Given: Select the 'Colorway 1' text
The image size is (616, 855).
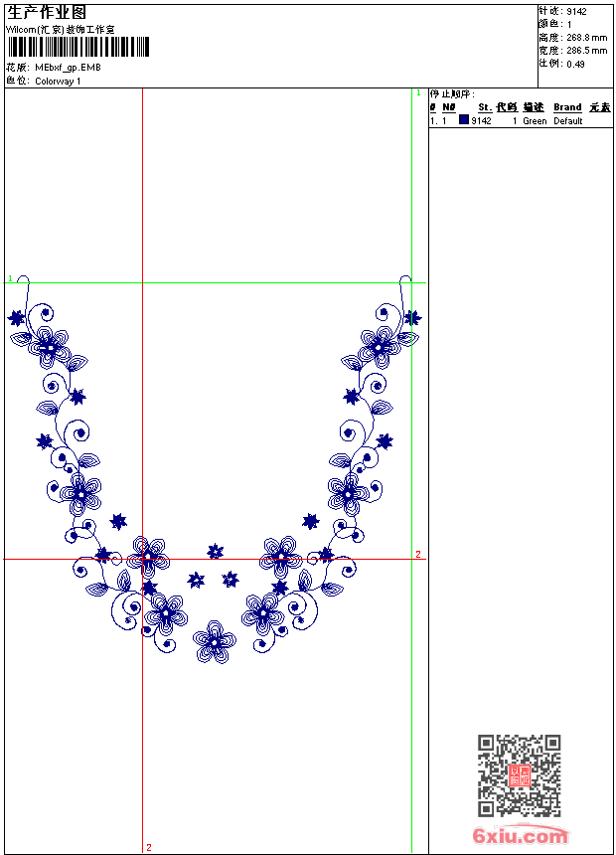Looking at the screenshot, I should 58,82.
